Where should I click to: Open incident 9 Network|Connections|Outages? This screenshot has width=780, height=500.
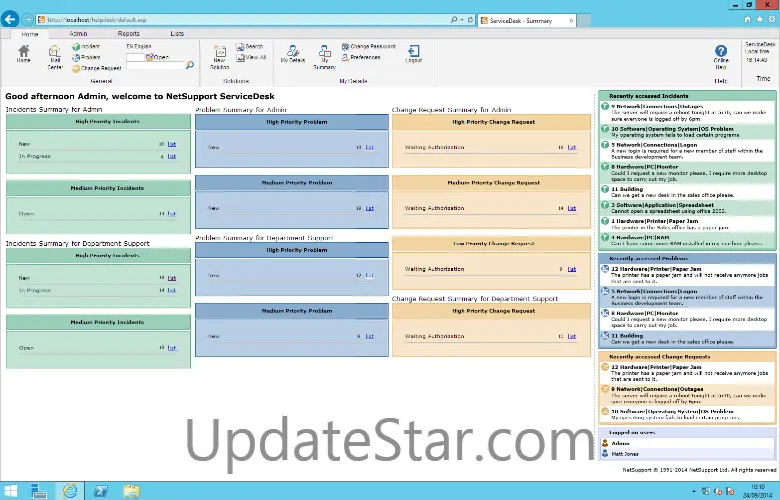(657, 106)
